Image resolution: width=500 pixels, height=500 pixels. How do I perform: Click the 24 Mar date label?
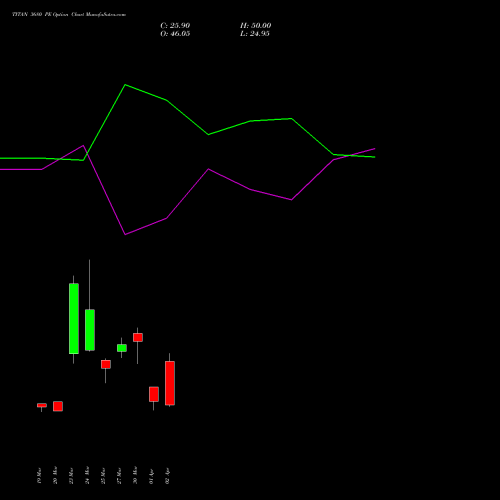coord(87,475)
